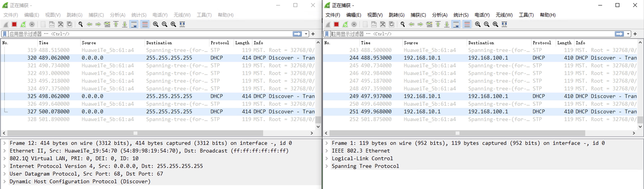Open 分析(A) menu in left window

pyautogui.click(x=118, y=15)
